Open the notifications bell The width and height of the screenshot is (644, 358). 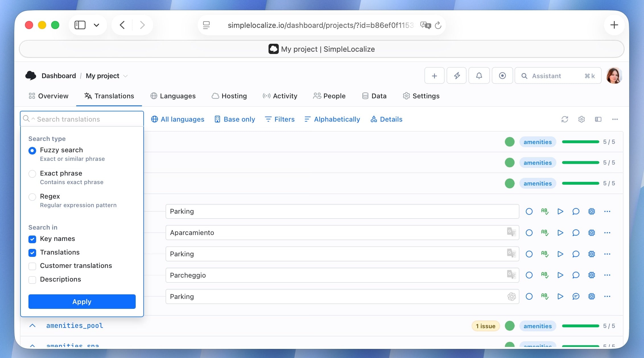[x=479, y=76]
